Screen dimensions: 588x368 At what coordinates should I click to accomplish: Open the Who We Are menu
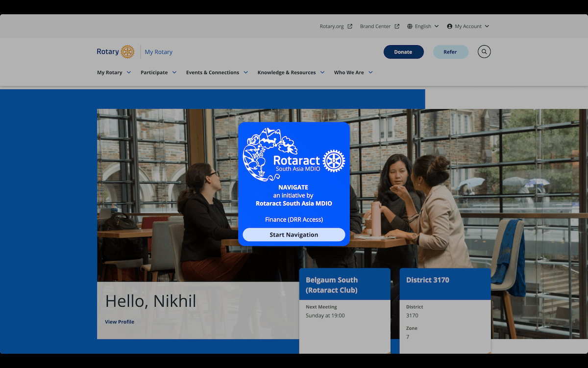[353, 73]
